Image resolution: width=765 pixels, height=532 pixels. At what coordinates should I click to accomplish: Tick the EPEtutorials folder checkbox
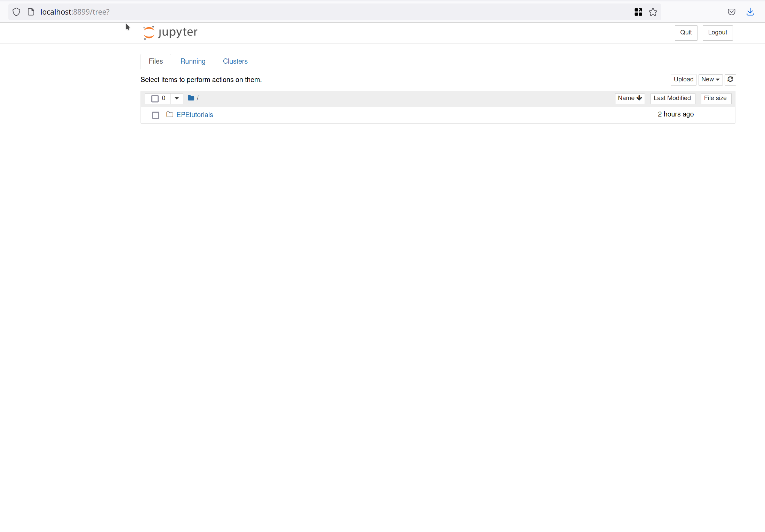coord(156,115)
